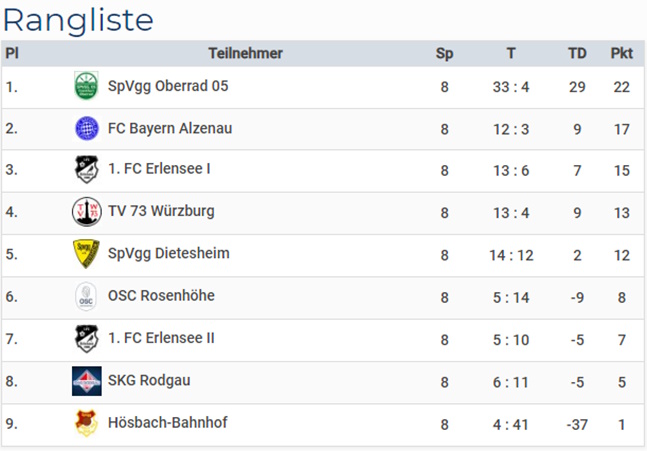Screen dimensions: 647x451
Task: Click the 1. FC Erlensee II crest
Action: [87, 339]
